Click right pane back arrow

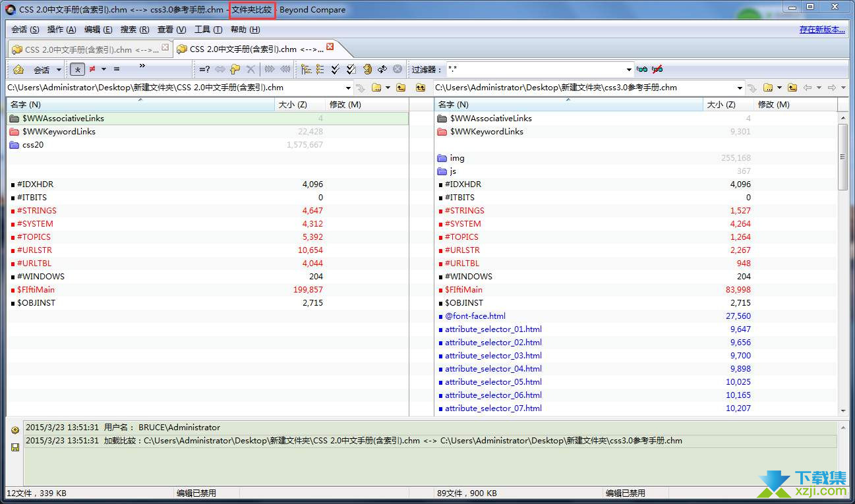pos(808,88)
